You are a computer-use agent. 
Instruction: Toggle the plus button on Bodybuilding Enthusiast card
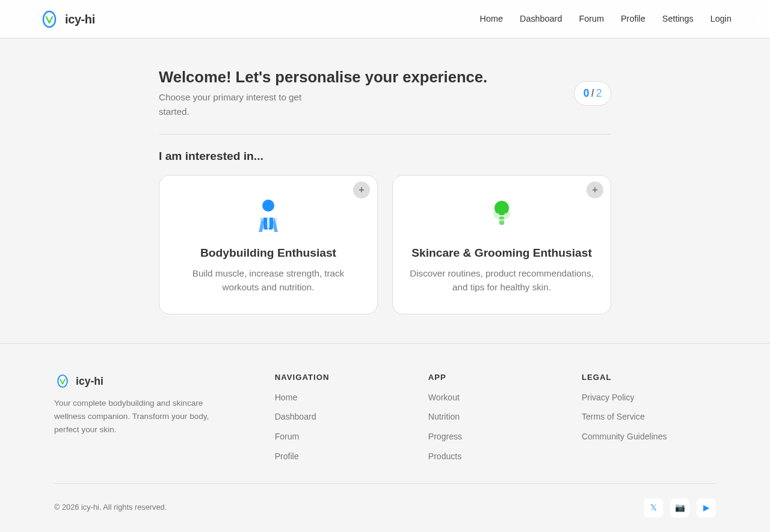(362, 190)
